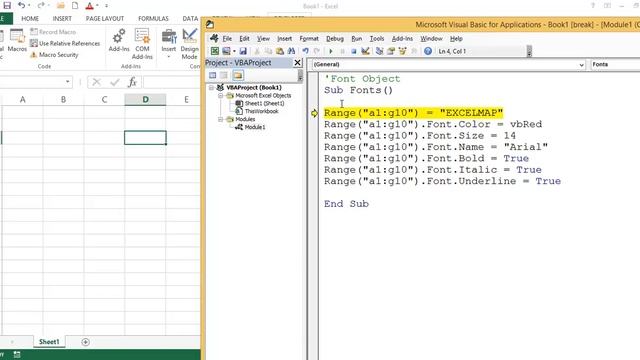Viewport: 640px width, 360px height.
Task: Click View Code icon in Project pane
Action: coord(213,75)
